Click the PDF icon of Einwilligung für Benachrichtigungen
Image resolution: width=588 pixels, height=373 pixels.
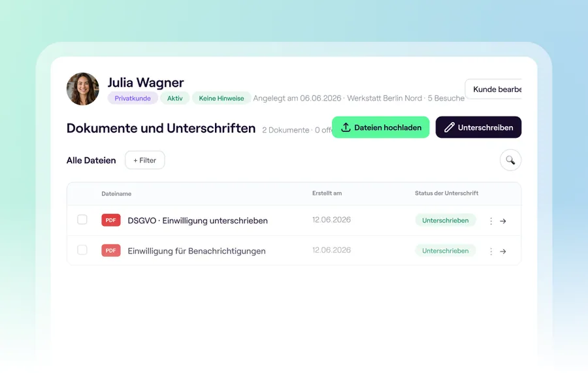pyautogui.click(x=110, y=250)
